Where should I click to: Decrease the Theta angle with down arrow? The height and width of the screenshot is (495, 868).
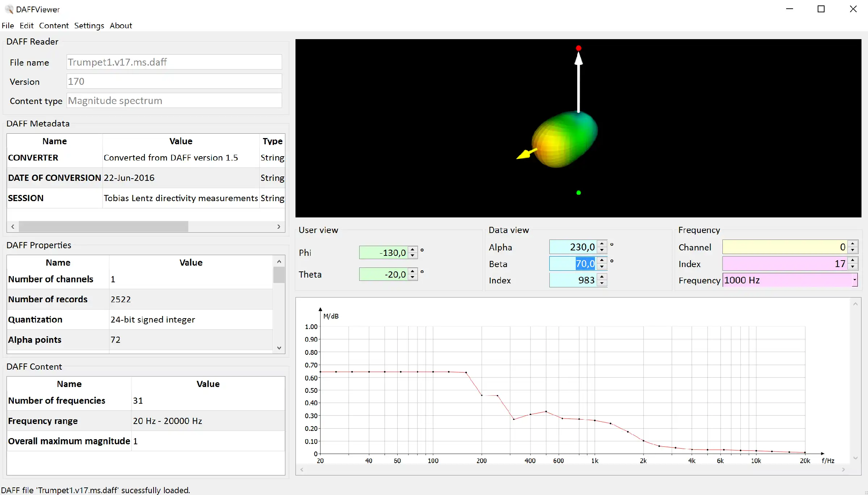pyautogui.click(x=412, y=278)
